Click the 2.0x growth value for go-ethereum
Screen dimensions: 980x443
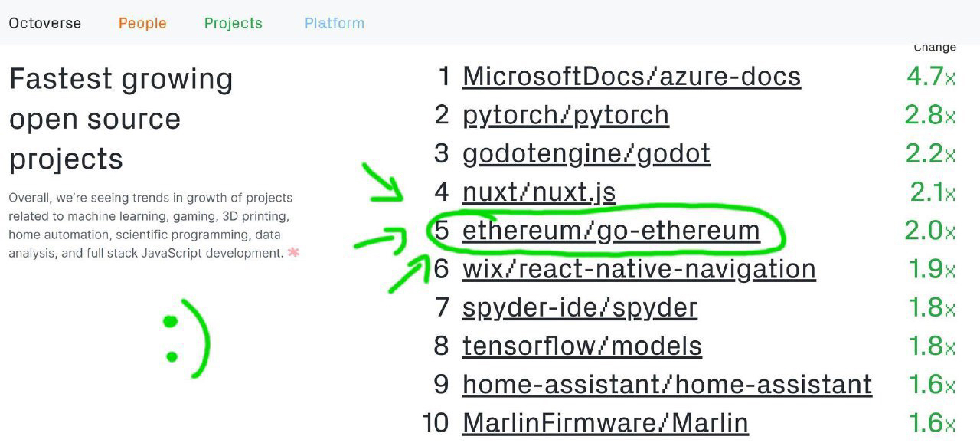coord(931,230)
